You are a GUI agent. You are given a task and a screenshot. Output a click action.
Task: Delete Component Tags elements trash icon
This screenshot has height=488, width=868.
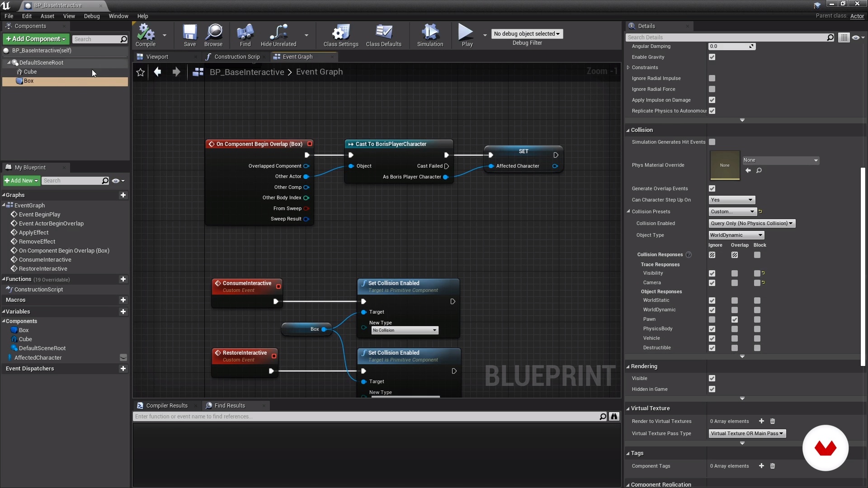pos(773,466)
